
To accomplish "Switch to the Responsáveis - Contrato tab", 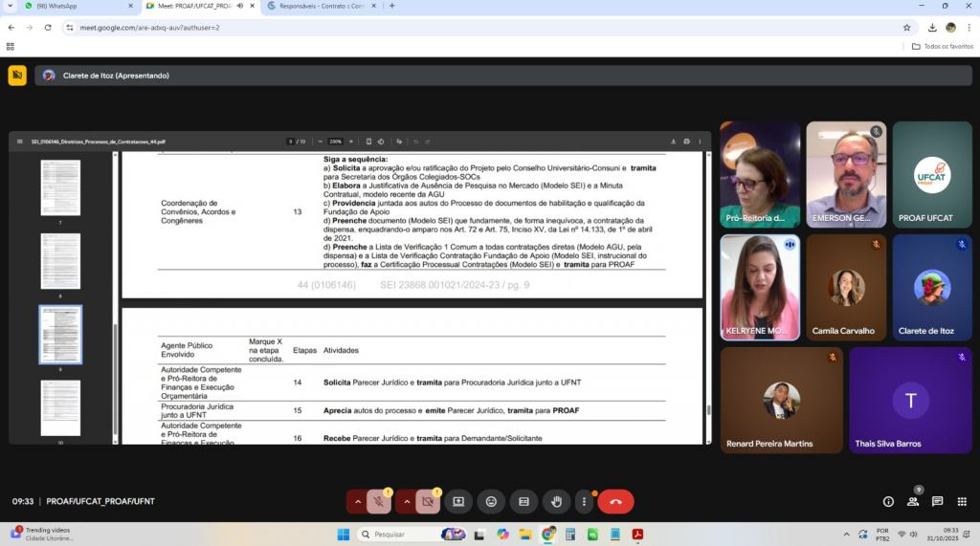I will tap(316, 6).
